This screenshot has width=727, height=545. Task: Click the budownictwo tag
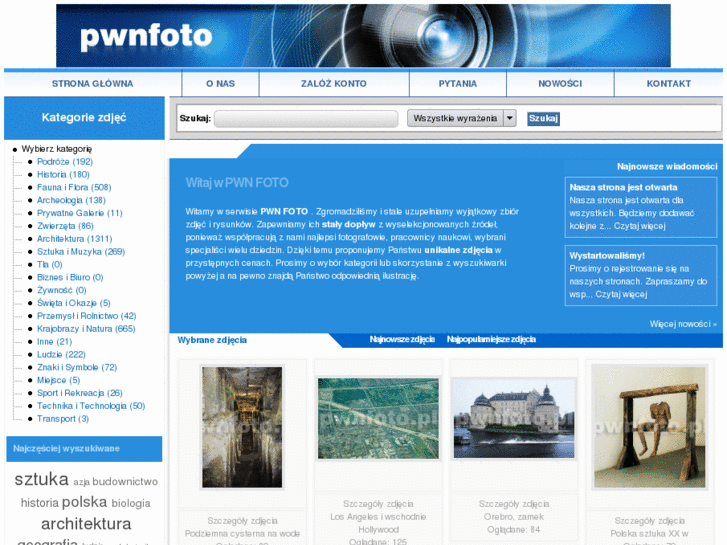[x=125, y=482]
